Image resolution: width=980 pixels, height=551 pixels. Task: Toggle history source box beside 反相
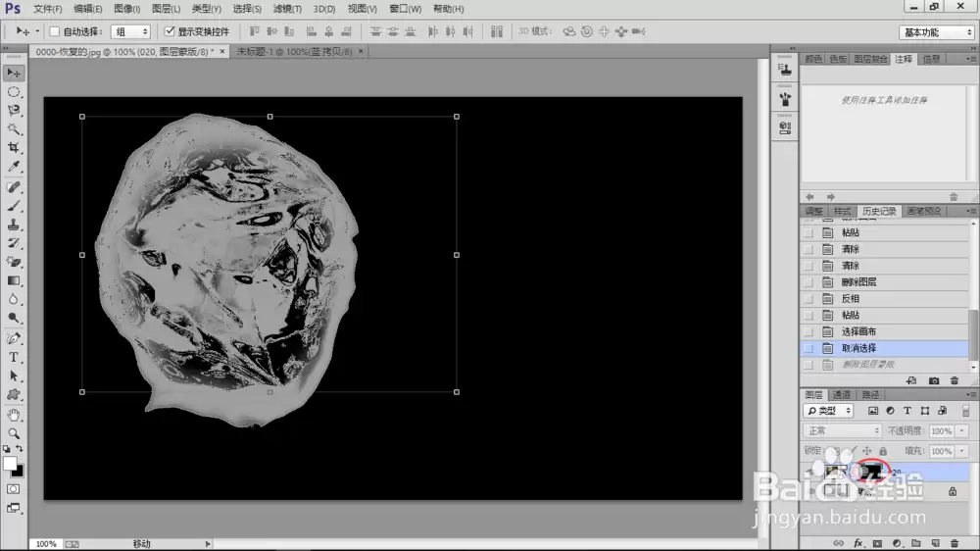808,299
